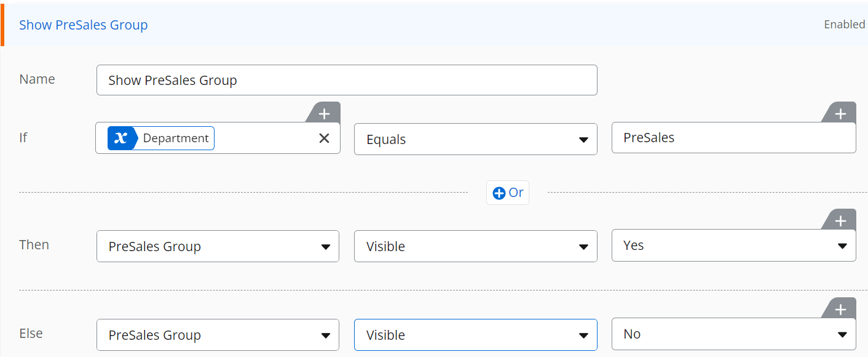Select the Department variable tag in the If field

[x=161, y=138]
